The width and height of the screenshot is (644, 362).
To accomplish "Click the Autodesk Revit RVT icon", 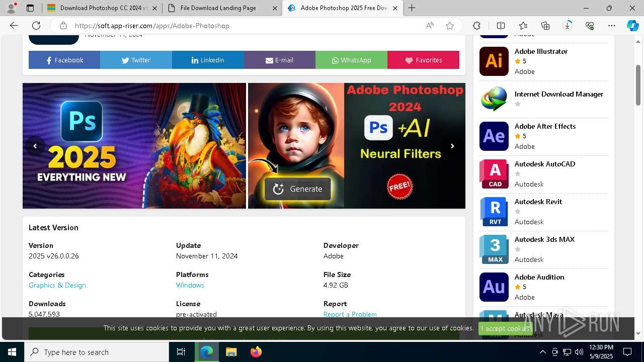I will 494,212.
